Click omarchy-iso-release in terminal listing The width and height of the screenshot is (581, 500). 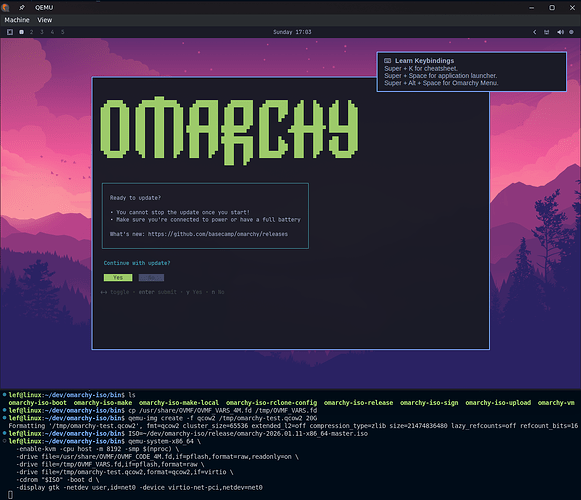tap(358, 403)
